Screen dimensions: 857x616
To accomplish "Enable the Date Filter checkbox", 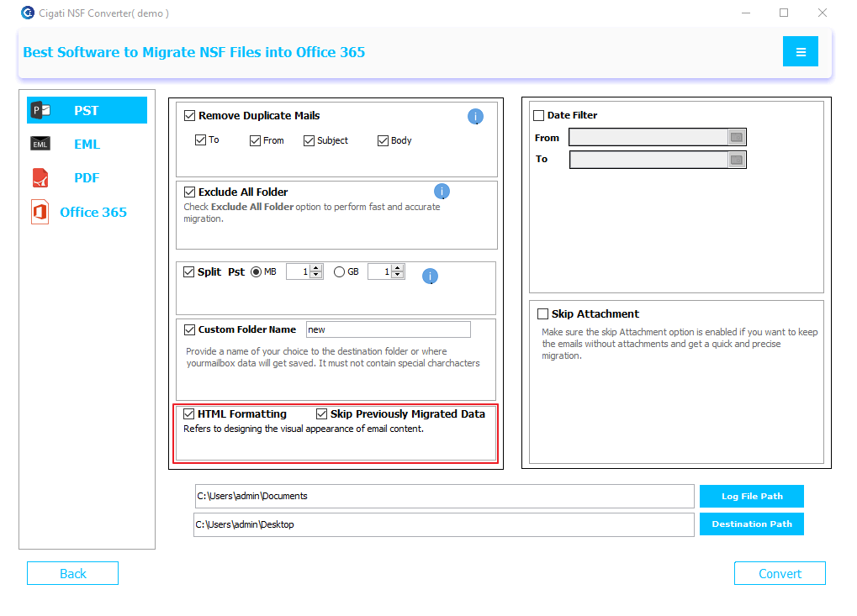I will [539, 116].
